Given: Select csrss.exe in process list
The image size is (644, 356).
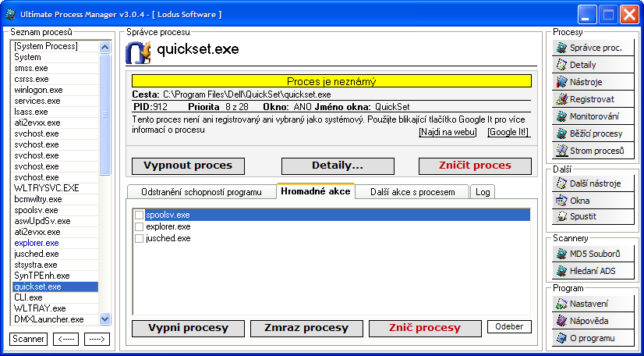Looking at the screenshot, I should (55, 79).
